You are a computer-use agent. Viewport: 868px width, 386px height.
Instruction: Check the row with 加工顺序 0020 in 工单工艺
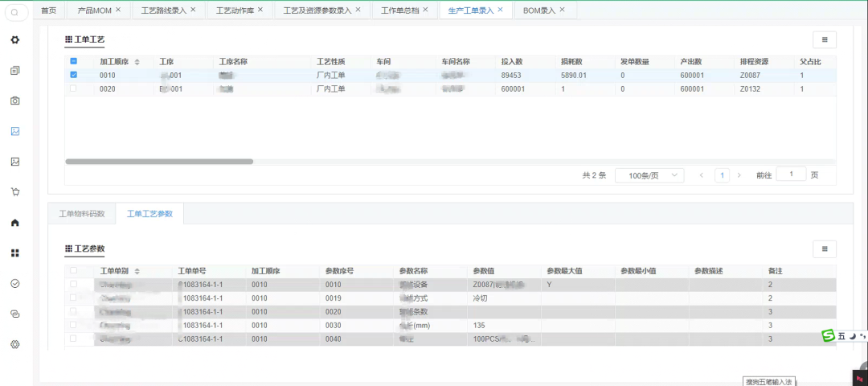click(x=73, y=88)
